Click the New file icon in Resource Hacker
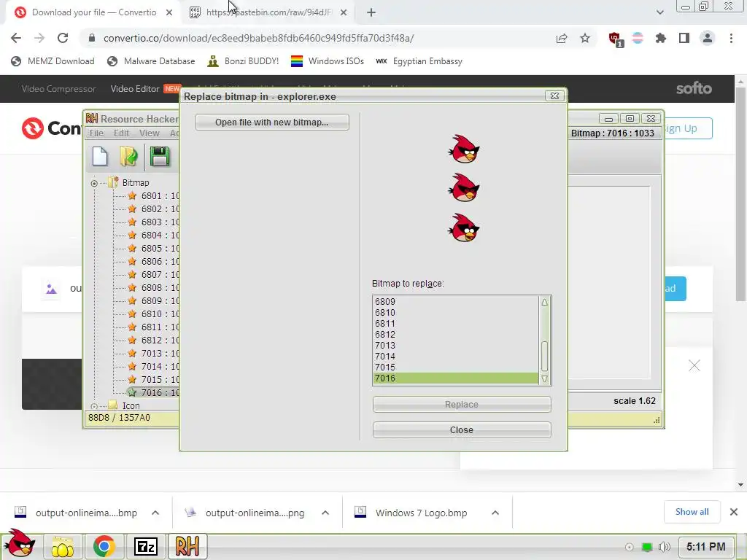Viewport: 747px width, 560px height. 99,157
